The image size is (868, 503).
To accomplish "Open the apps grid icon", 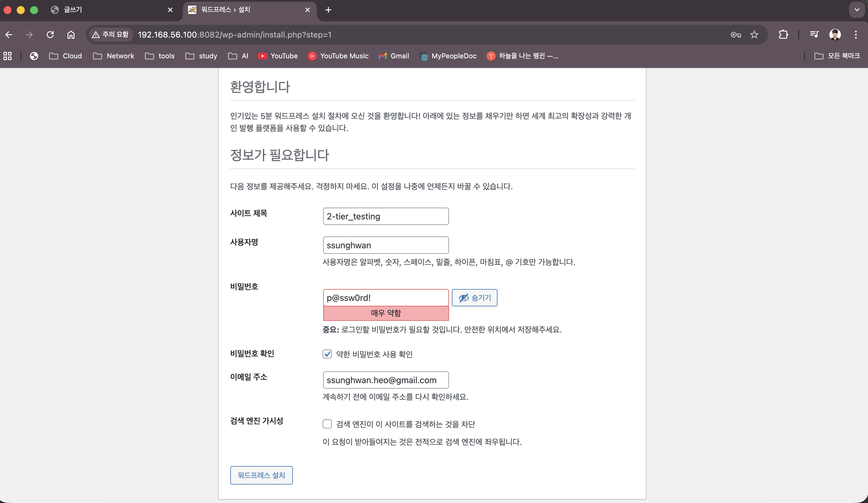I will (x=8, y=56).
